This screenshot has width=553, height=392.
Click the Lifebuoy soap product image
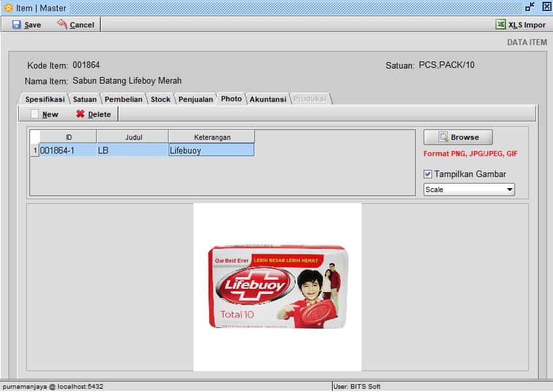point(277,286)
